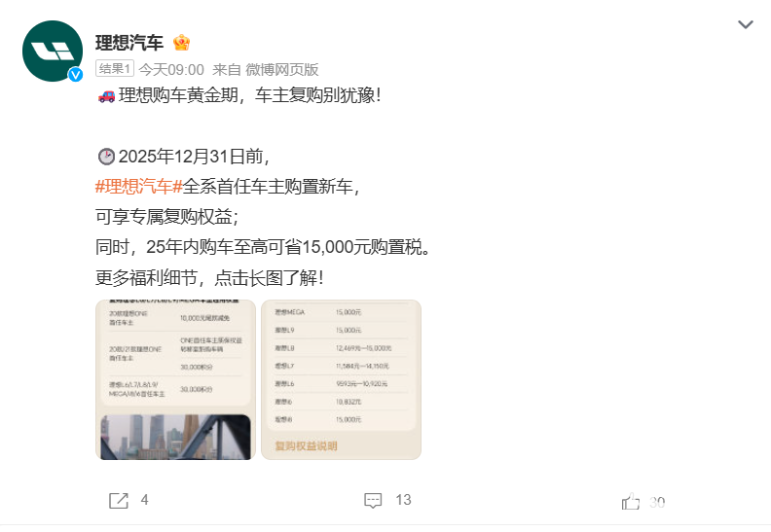The image size is (771, 532).
Task: Click the 结果1 label tag
Action: (115, 69)
